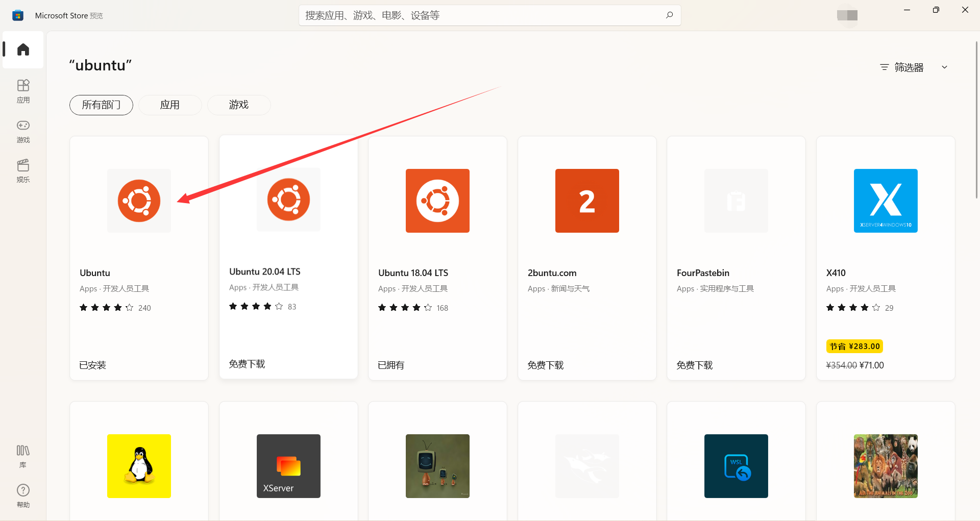Click the Ubuntu star rating 240
Viewport: 980px width, 521px height.
[115, 308]
